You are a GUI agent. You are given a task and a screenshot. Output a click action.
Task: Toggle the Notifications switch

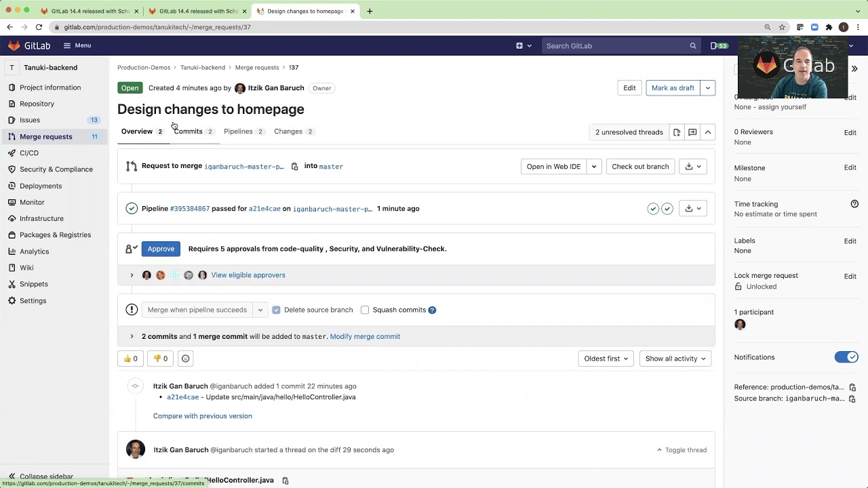click(x=846, y=357)
